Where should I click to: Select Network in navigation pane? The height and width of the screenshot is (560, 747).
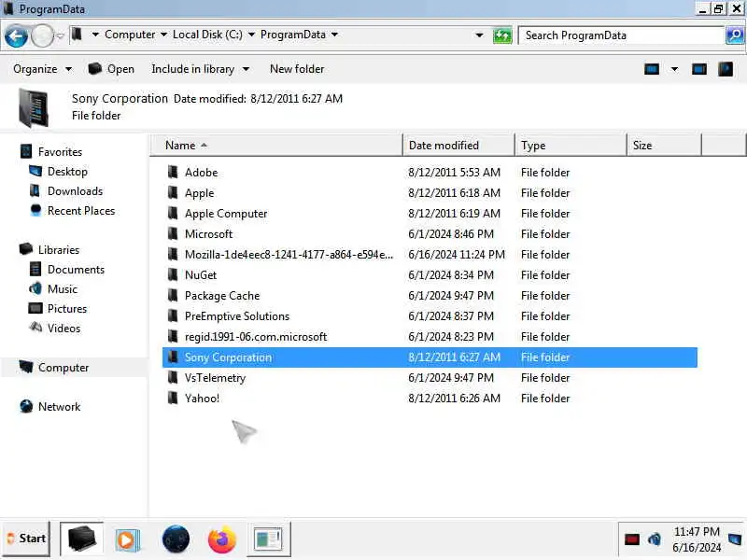click(x=50, y=407)
